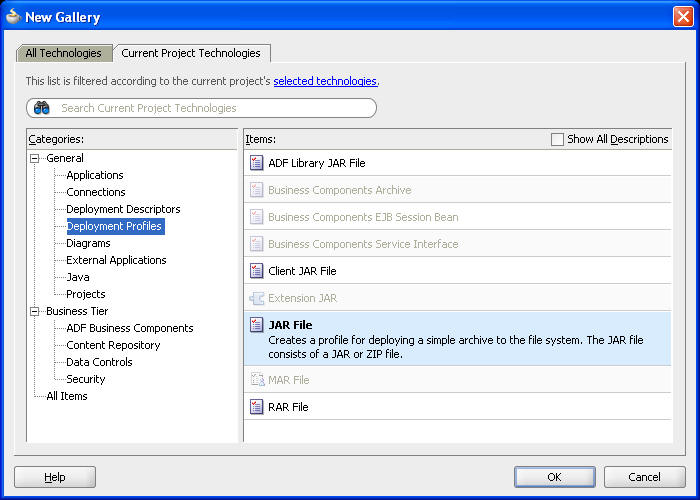Click the Client JAR File icon
700x500 pixels.
point(257,271)
